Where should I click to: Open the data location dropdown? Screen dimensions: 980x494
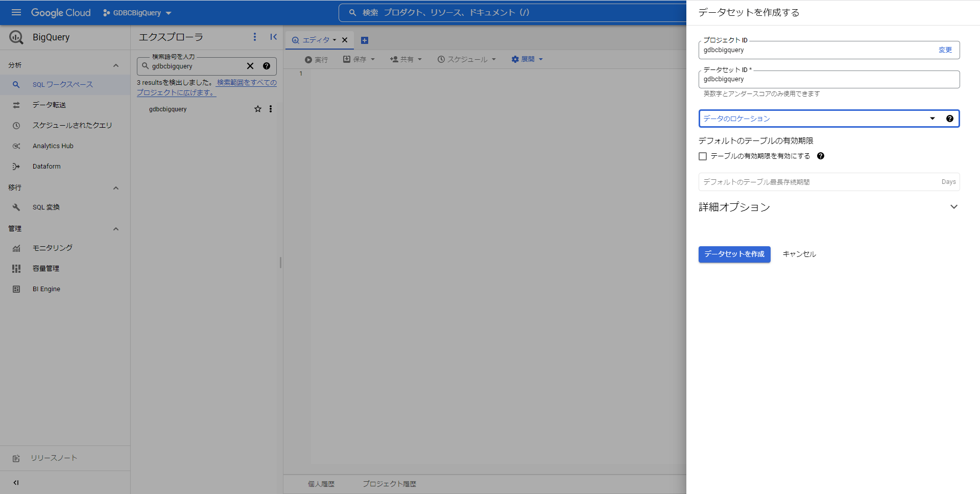coord(817,119)
